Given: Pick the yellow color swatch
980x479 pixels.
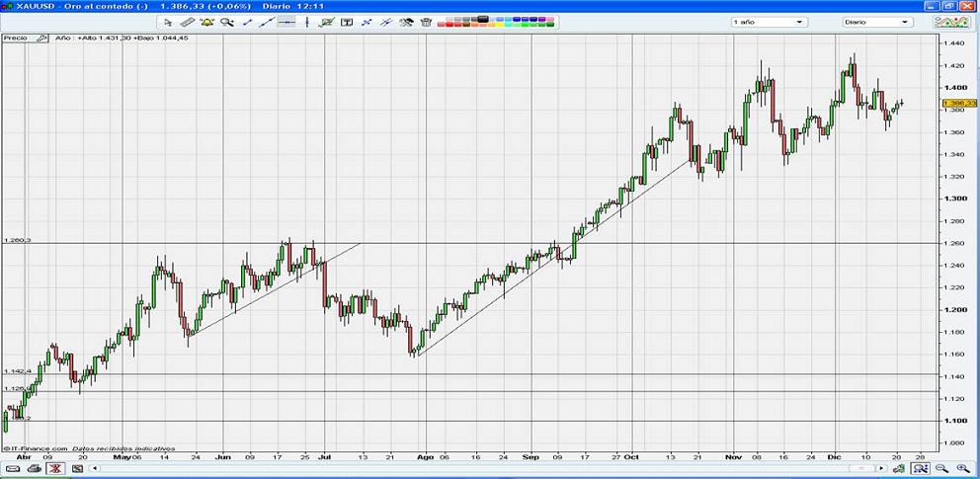Looking at the screenshot, I should pos(499,25).
